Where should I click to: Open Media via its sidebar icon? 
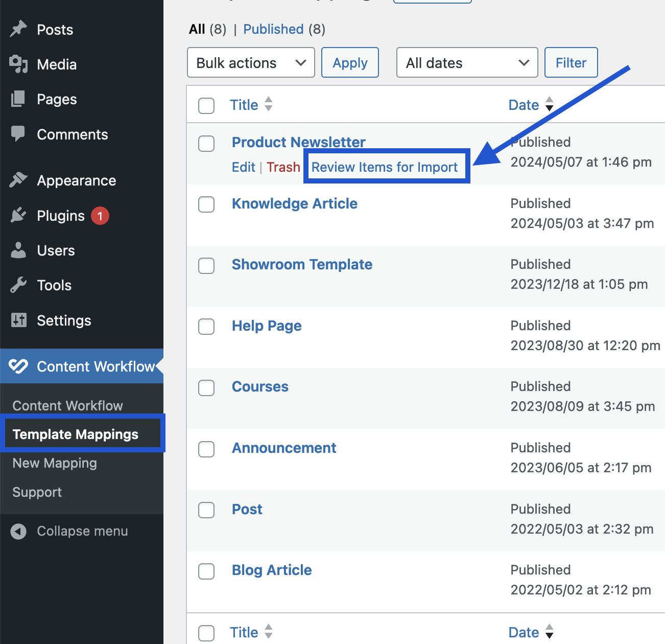(x=18, y=64)
